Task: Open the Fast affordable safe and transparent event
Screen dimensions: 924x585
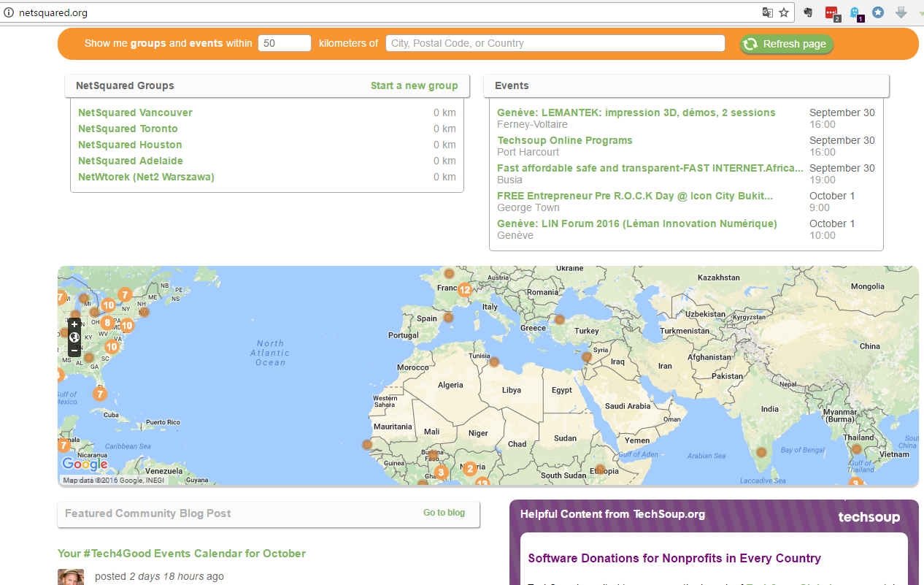Action: pos(650,168)
